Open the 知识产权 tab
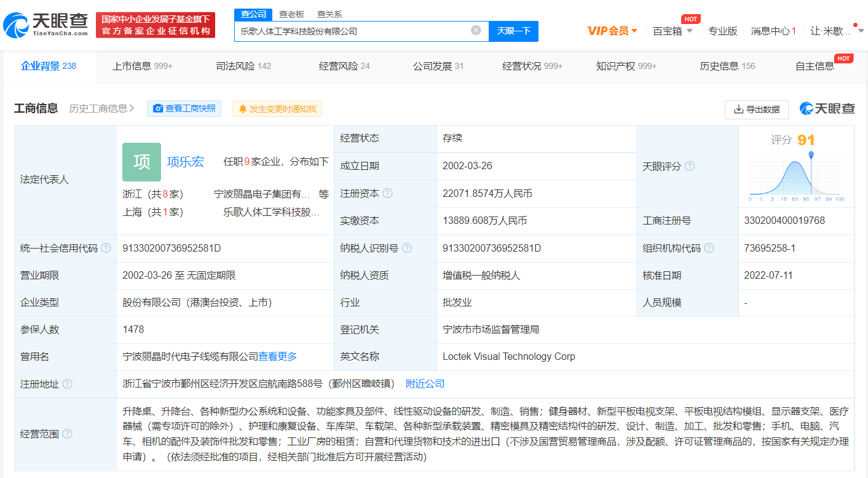 pos(626,66)
